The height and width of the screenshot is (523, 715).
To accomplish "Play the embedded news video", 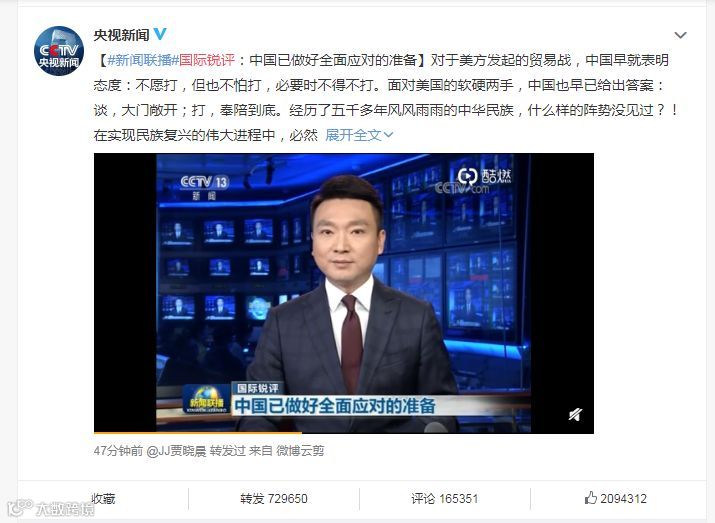I will click(x=344, y=293).
